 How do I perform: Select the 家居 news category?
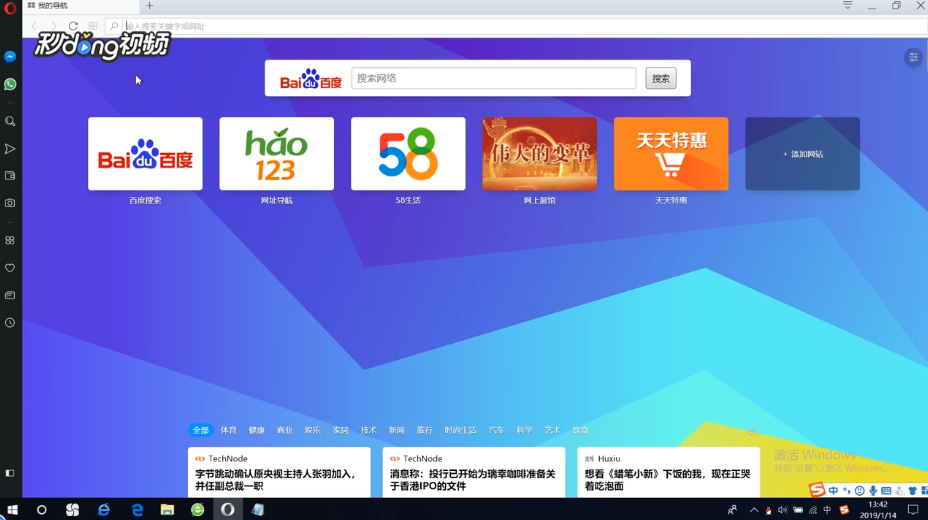[x=340, y=430]
